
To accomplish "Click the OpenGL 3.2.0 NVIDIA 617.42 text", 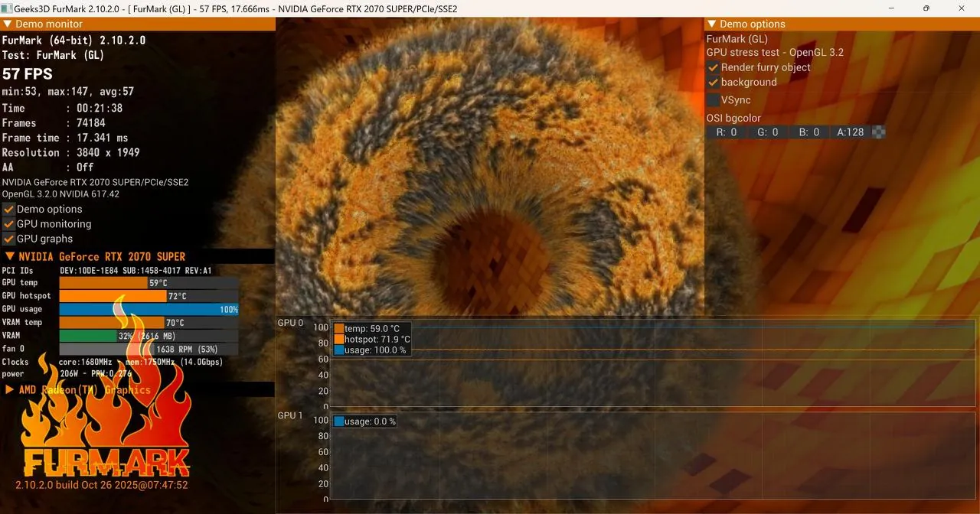I will (x=61, y=194).
